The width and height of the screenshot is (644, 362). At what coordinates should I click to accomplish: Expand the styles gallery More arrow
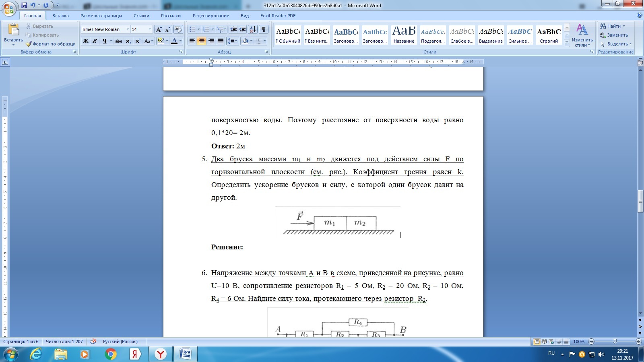(567, 43)
